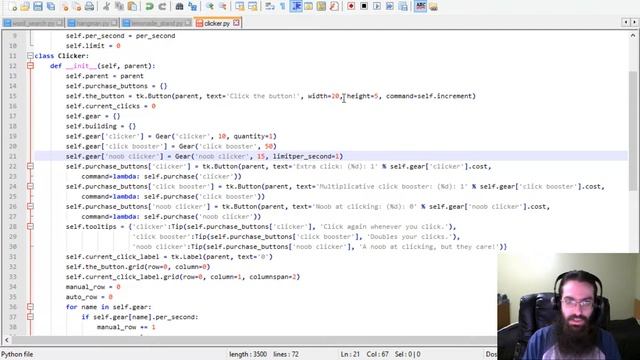Create a new file from the toolbar

pyautogui.click(x=13, y=6)
